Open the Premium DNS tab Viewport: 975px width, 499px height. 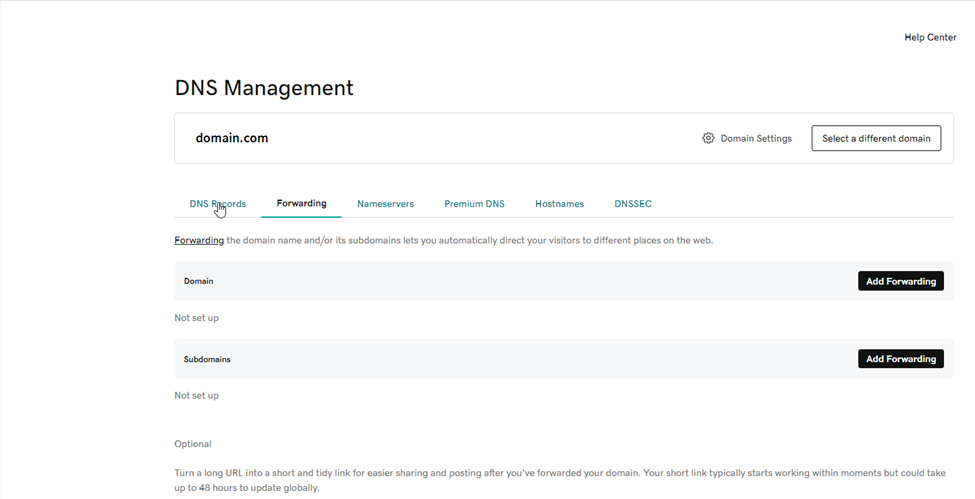pos(474,204)
